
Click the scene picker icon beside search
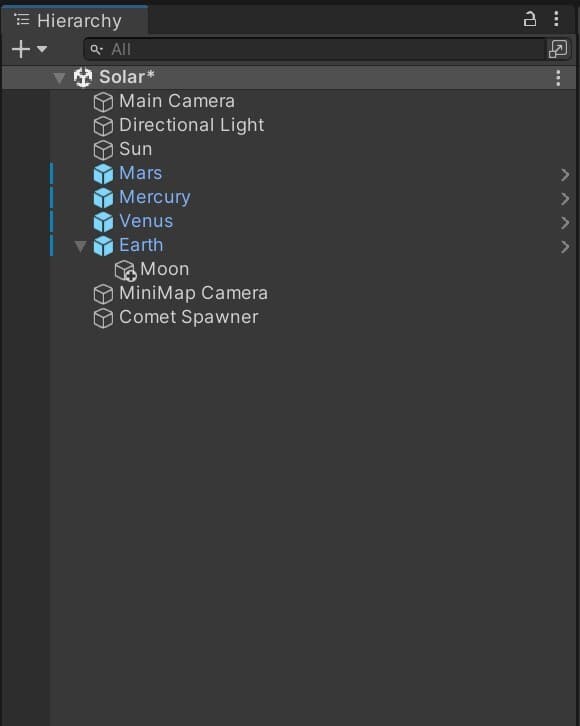558,49
